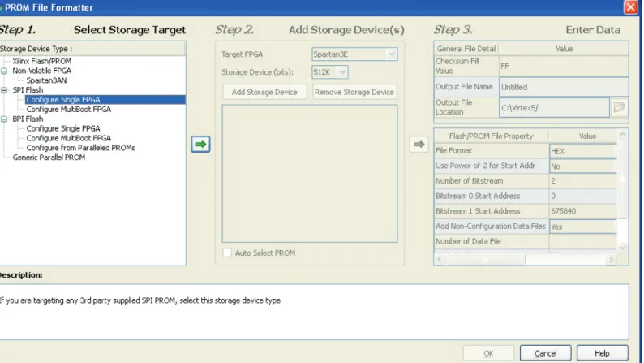The image size is (644, 363).
Task: Click the horizontal scrollbar right arrow
Action: tap(611, 259)
